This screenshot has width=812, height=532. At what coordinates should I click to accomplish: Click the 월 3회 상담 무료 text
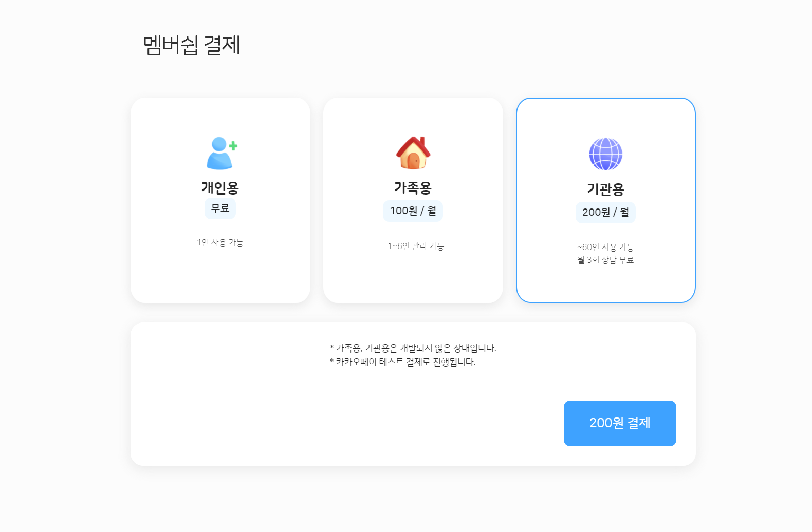(x=605, y=260)
